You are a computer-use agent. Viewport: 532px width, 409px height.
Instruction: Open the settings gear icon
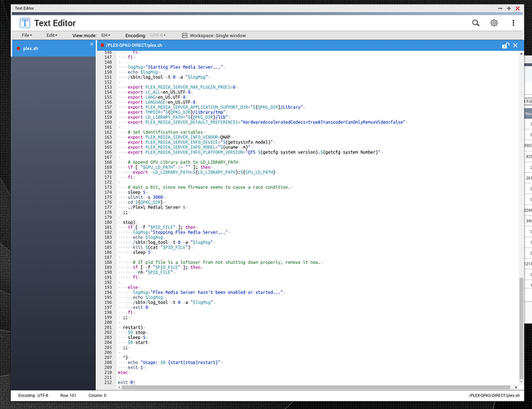(494, 23)
